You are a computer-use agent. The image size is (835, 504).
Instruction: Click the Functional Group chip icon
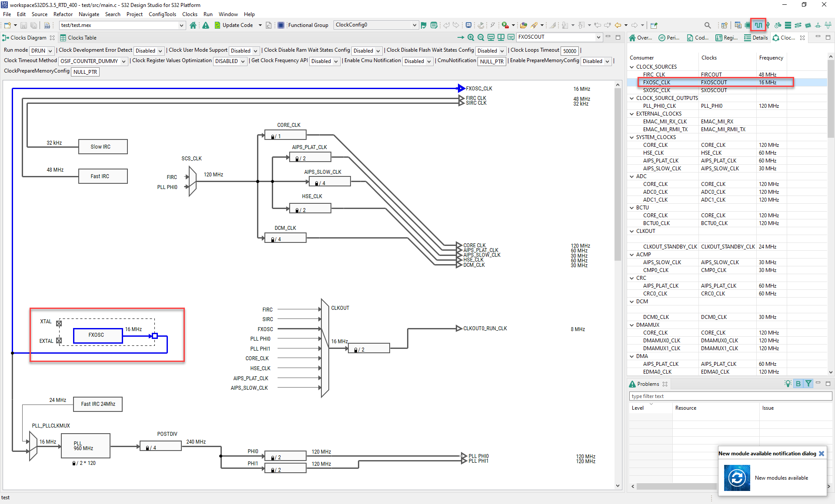(281, 25)
